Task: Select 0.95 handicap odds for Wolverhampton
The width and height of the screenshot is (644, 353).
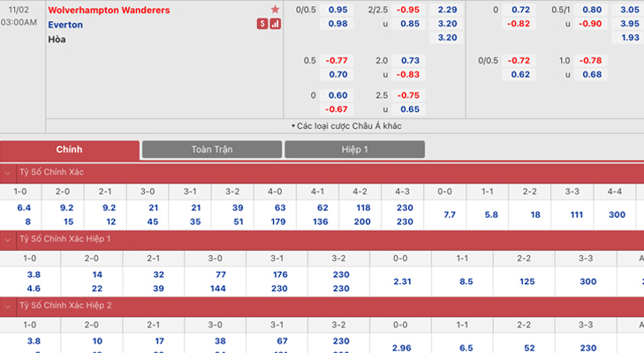Action: [337, 10]
